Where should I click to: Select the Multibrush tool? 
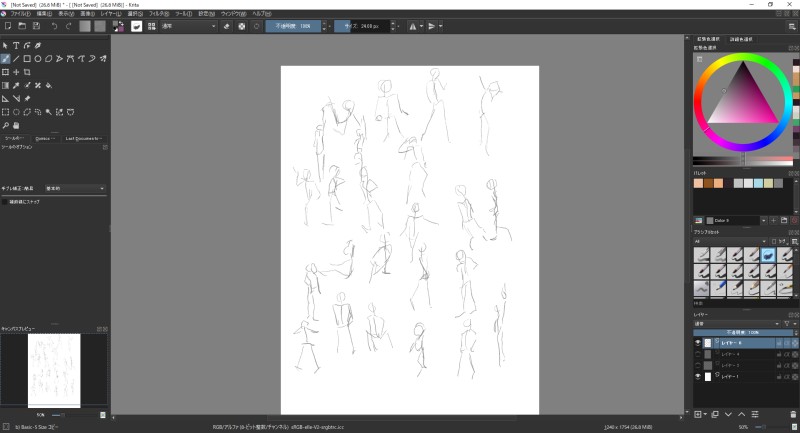tap(103, 59)
